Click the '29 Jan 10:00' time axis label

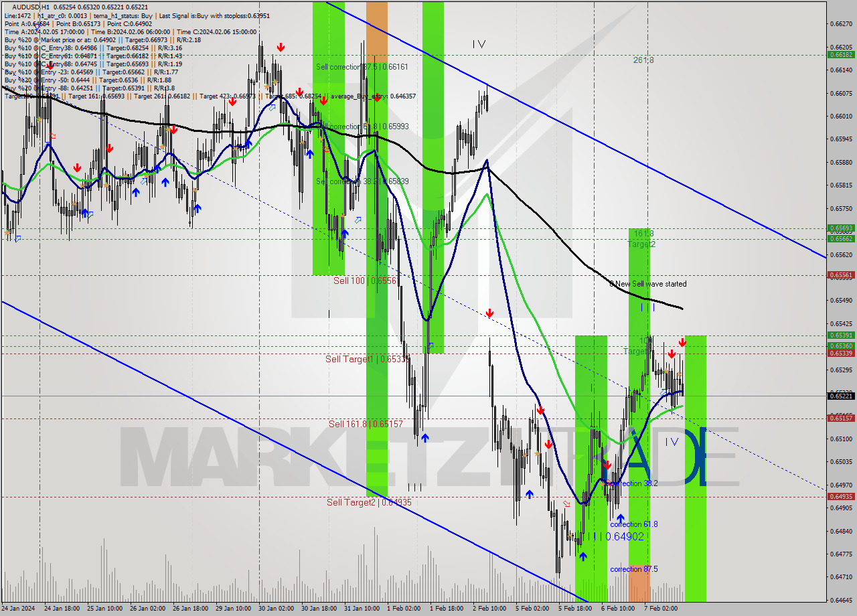click(x=234, y=609)
